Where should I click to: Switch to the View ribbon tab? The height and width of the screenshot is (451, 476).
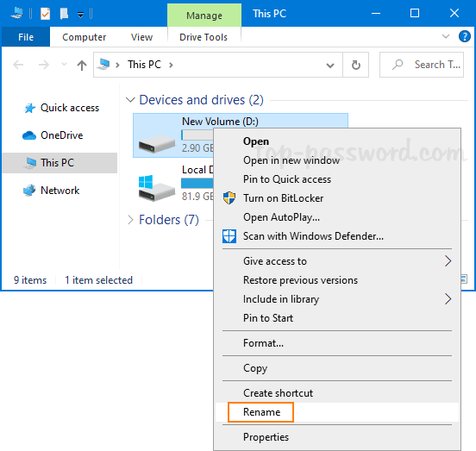point(141,37)
